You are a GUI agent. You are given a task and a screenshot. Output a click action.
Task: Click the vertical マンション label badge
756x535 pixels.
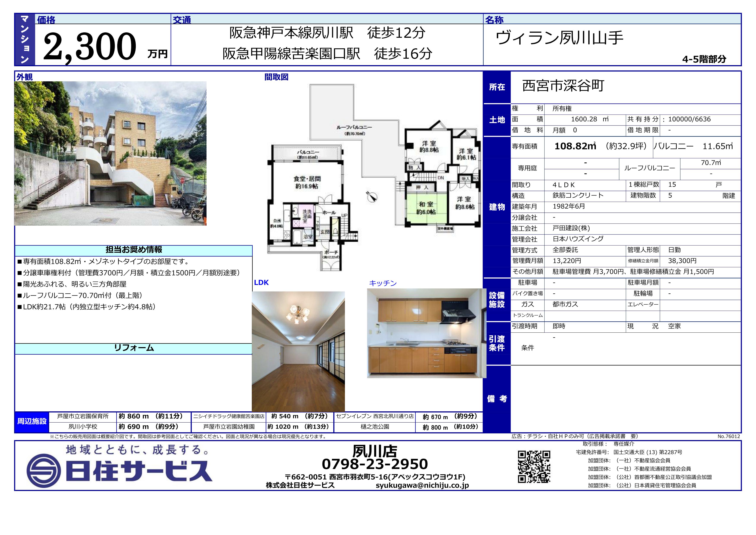click(x=25, y=39)
